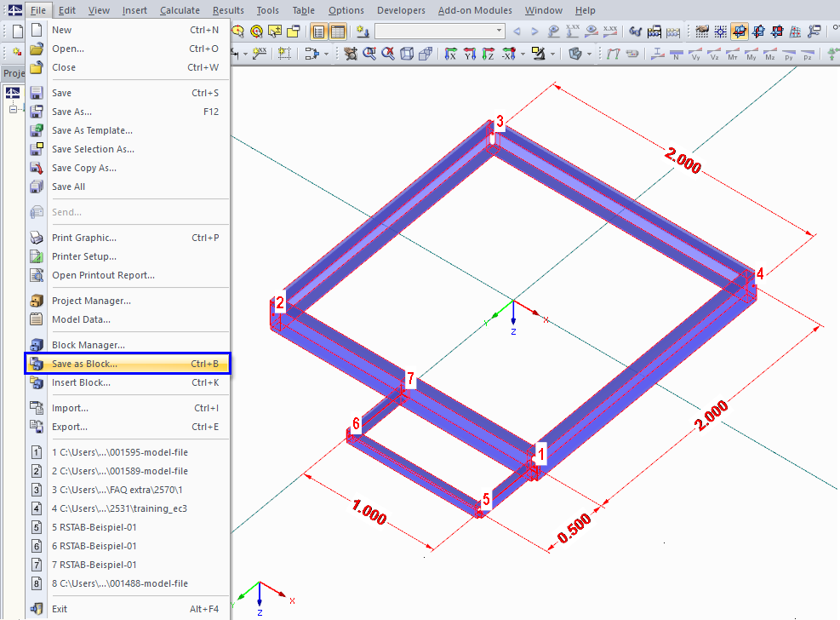The height and width of the screenshot is (620, 840).
Task: Click the move/pan hand view icon
Action: 351,54
